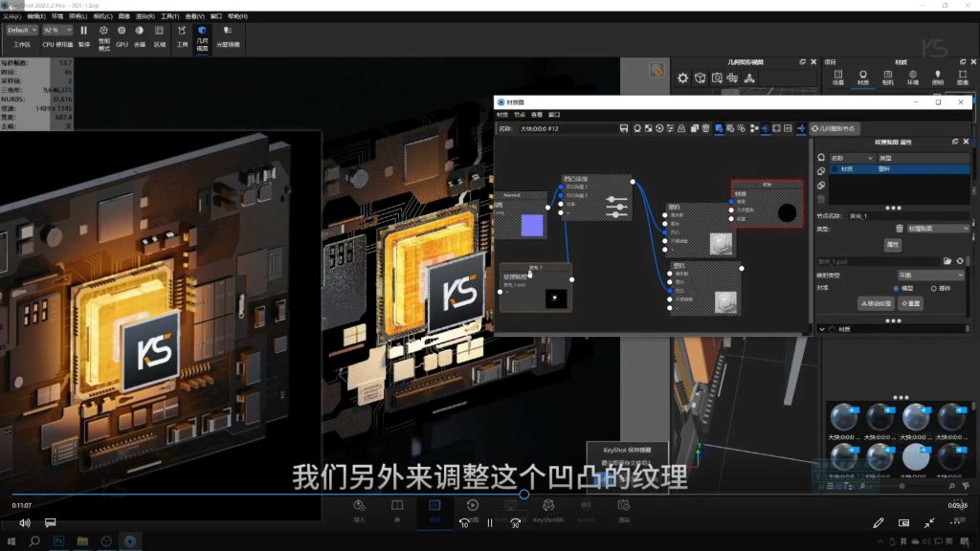This screenshot has height=551, width=980.
Task: Save the material in the graph toolbar
Action: pyautogui.click(x=624, y=128)
